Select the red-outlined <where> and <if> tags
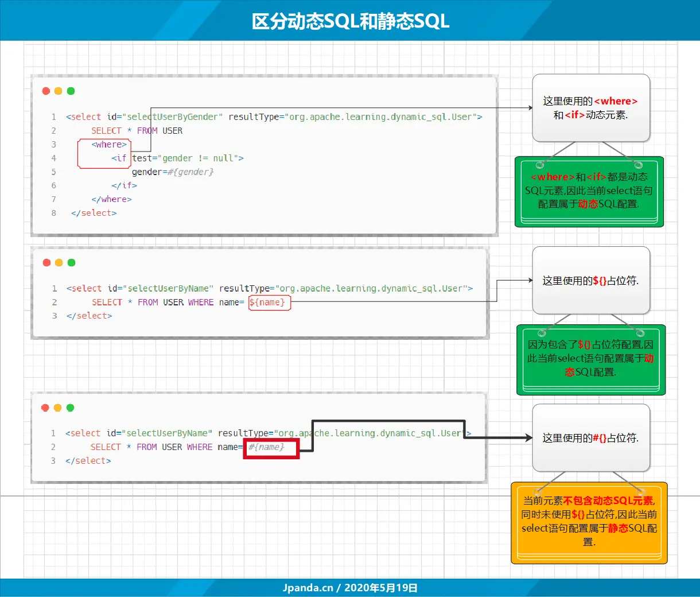Screen dimensions: 700x597 click(x=104, y=153)
